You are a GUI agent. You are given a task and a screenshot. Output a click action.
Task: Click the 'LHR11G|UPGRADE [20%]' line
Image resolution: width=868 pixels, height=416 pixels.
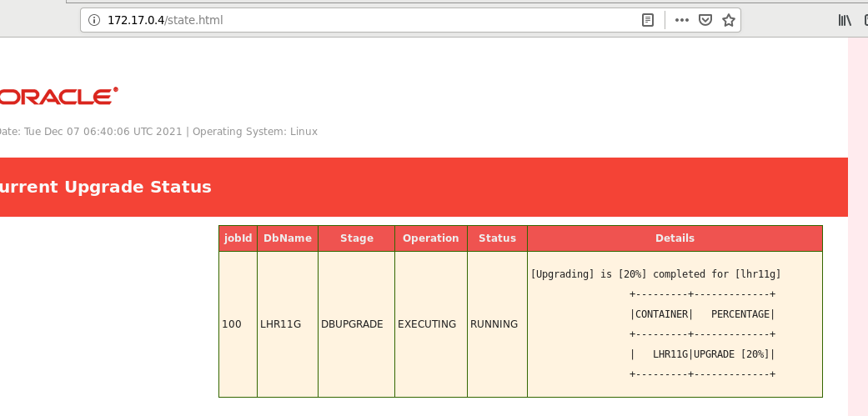[702, 354]
